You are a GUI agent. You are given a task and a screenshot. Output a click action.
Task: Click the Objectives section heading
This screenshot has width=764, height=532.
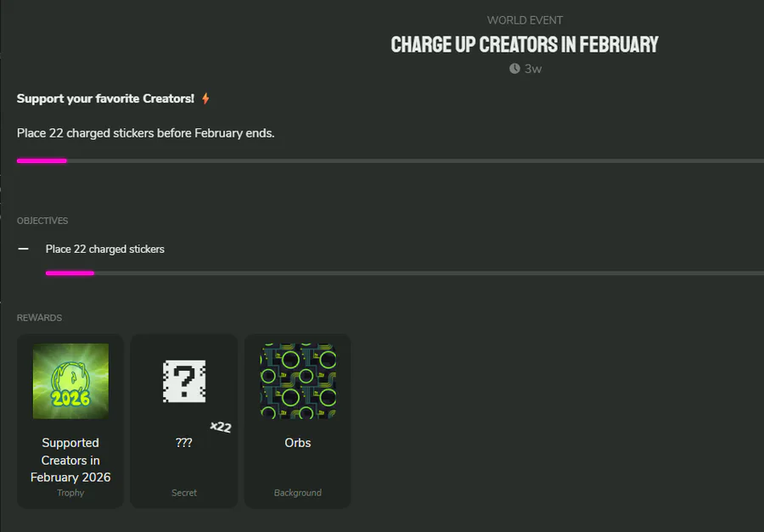point(42,221)
